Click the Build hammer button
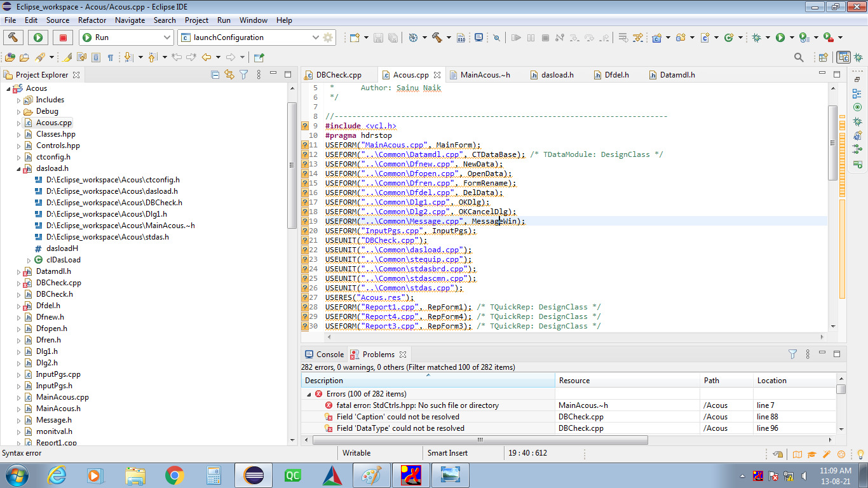 pyautogui.click(x=14, y=37)
